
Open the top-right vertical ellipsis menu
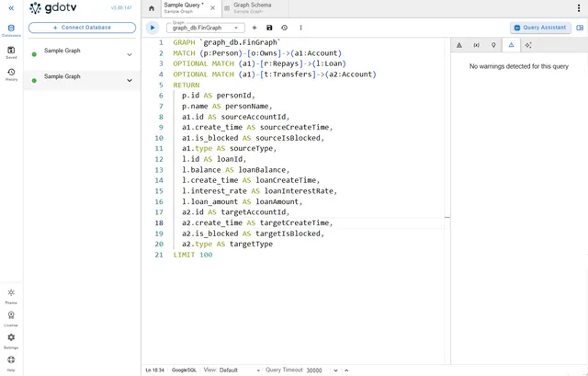(579, 8)
